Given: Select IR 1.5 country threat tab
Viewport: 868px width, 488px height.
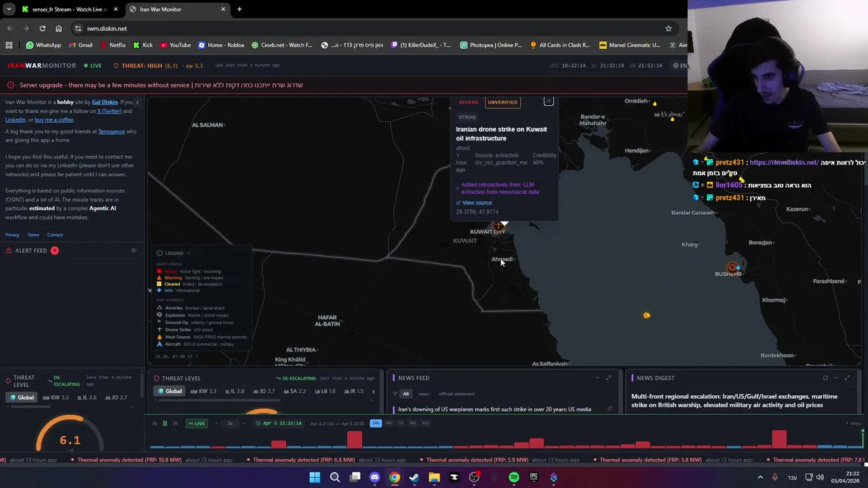Looking at the screenshot, I should [354, 391].
